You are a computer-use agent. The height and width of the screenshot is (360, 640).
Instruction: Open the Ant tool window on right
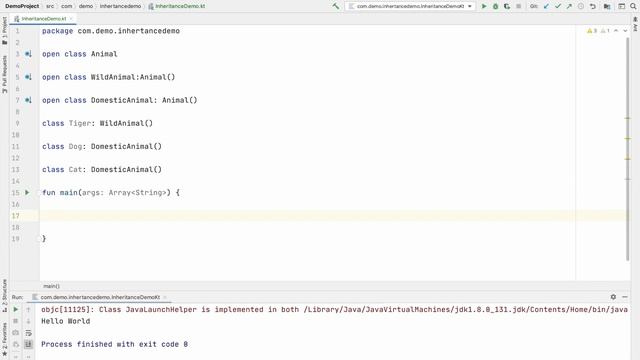click(636, 24)
